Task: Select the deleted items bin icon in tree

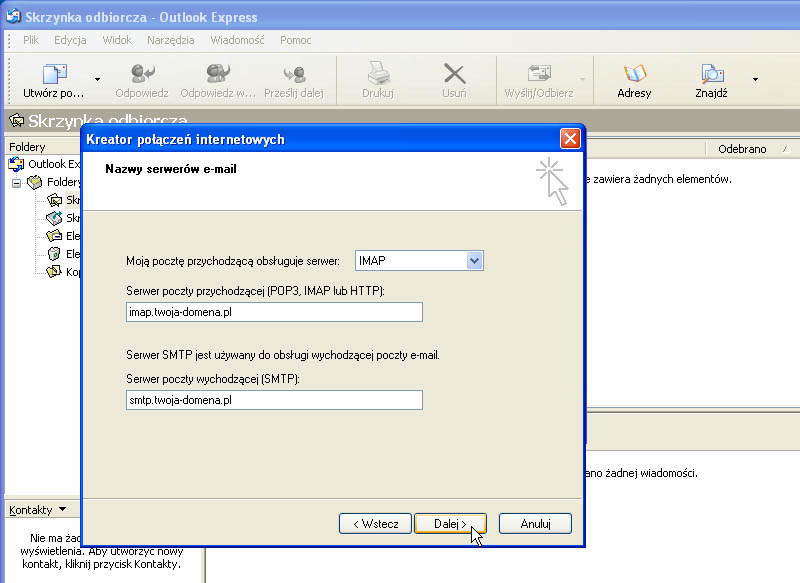Action: (54, 254)
